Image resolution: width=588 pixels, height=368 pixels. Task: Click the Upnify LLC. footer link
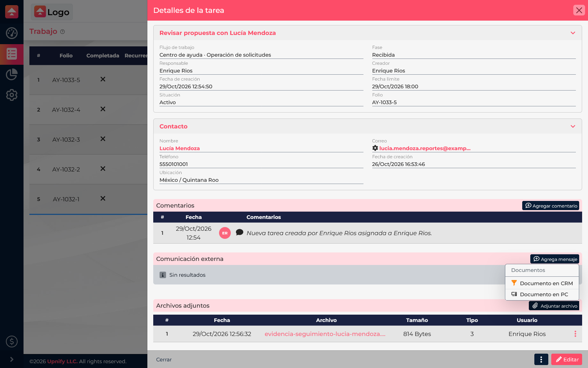tap(62, 361)
